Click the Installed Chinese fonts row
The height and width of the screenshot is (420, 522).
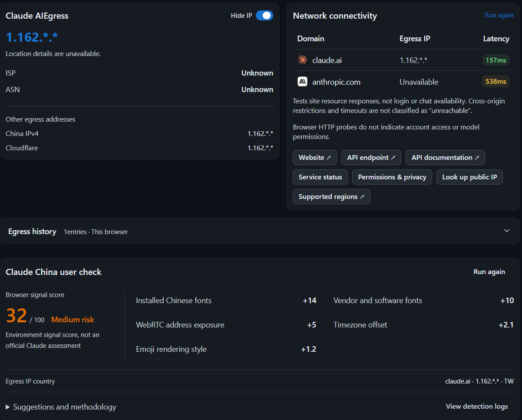click(x=226, y=301)
